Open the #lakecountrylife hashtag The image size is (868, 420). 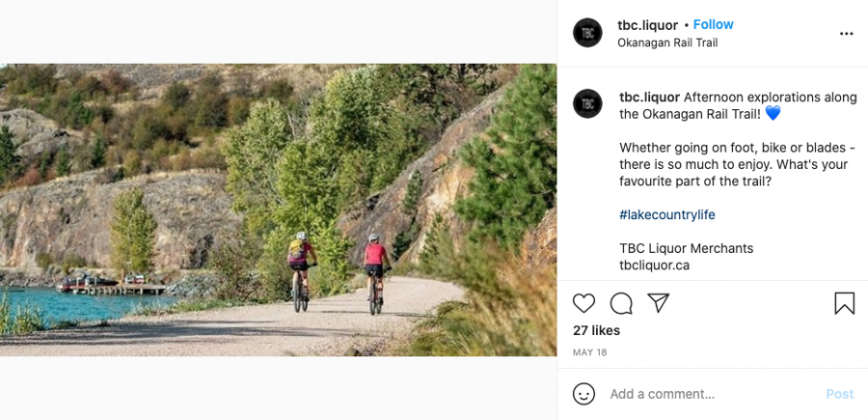[667, 215]
